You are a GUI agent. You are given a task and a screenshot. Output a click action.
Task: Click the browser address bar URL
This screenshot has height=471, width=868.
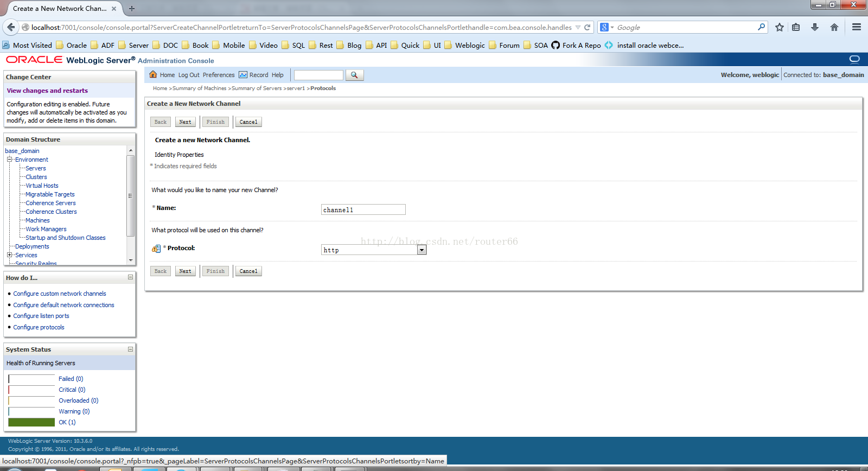point(301,27)
